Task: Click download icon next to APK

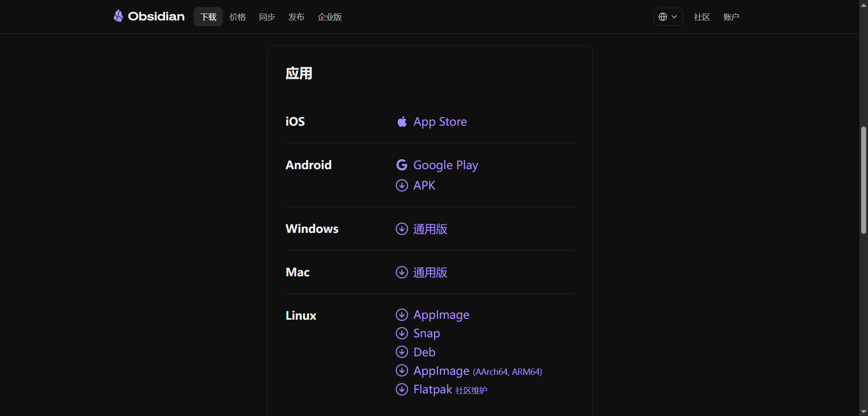Action: tap(401, 185)
